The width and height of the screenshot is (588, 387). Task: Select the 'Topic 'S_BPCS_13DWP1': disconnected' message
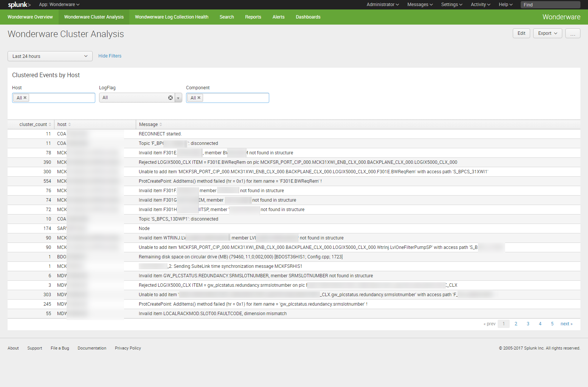tap(178, 219)
